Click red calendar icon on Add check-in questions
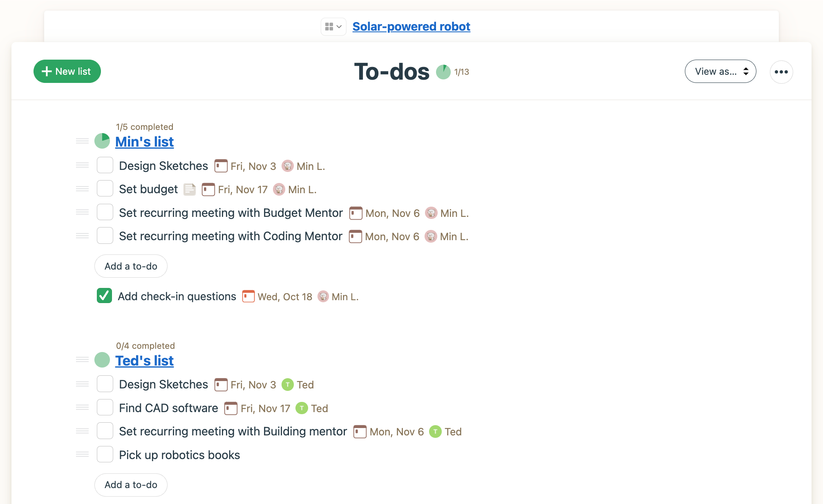Viewport: 823px width, 504px height. tap(248, 297)
